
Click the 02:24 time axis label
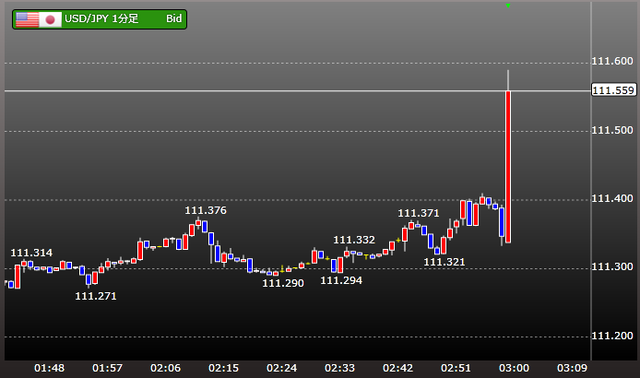(x=282, y=368)
